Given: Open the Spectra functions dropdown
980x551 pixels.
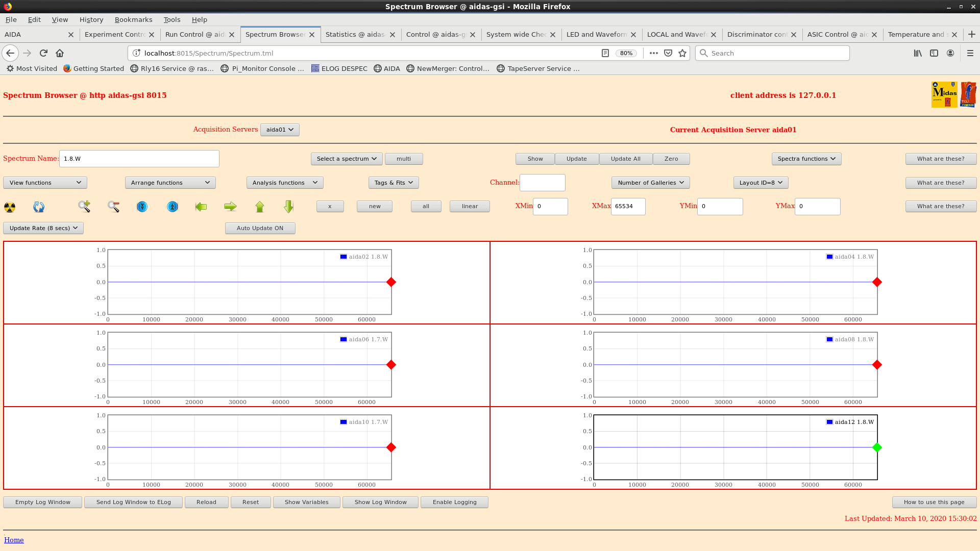Looking at the screenshot, I should point(806,159).
